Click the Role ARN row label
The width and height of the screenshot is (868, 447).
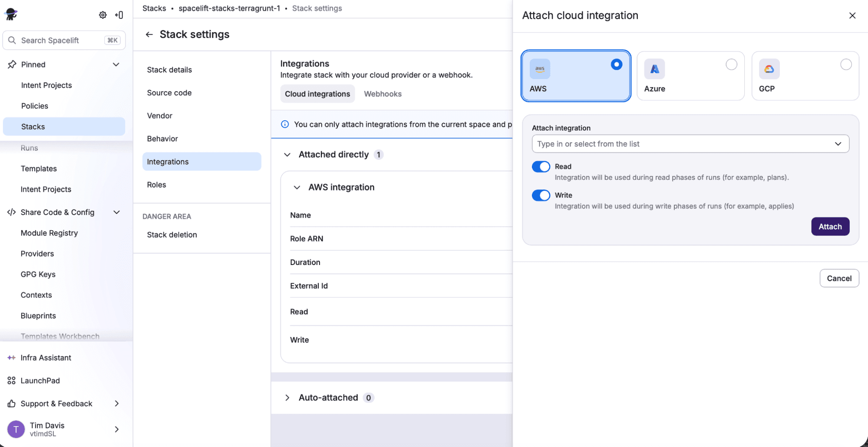point(307,238)
